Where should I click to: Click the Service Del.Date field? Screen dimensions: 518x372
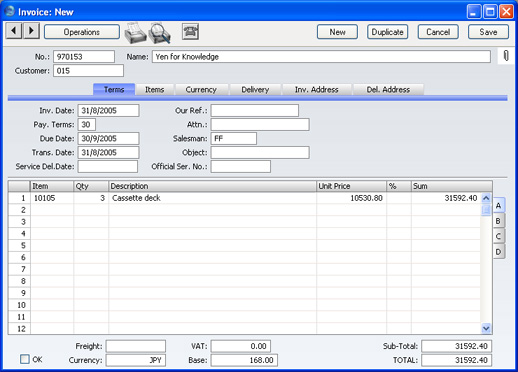coord(108,167)
